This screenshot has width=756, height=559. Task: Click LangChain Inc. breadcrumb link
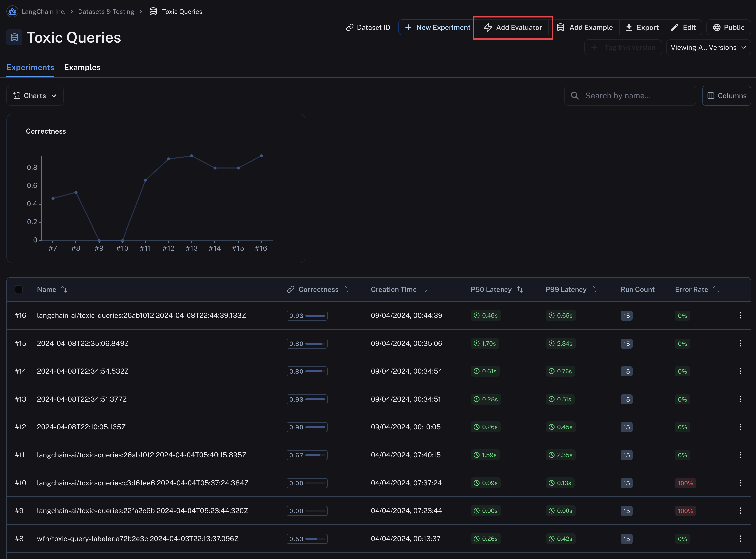tap(43, 11)
